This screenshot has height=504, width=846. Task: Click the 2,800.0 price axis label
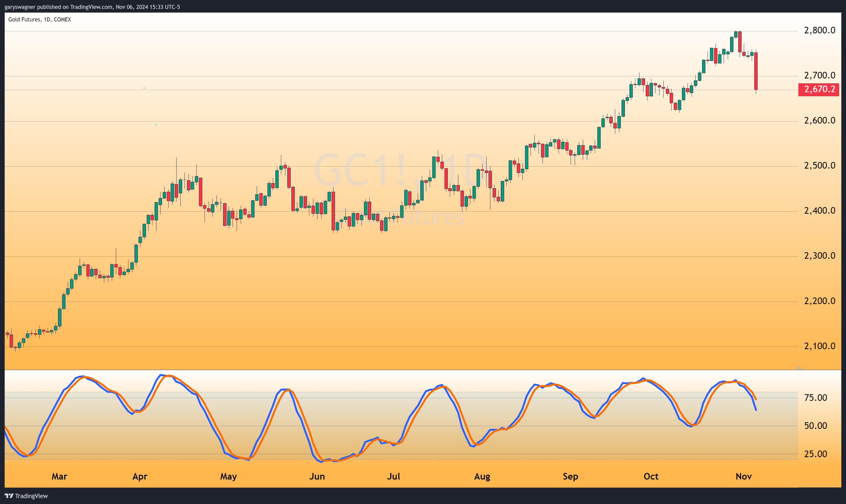click(820, 30)
